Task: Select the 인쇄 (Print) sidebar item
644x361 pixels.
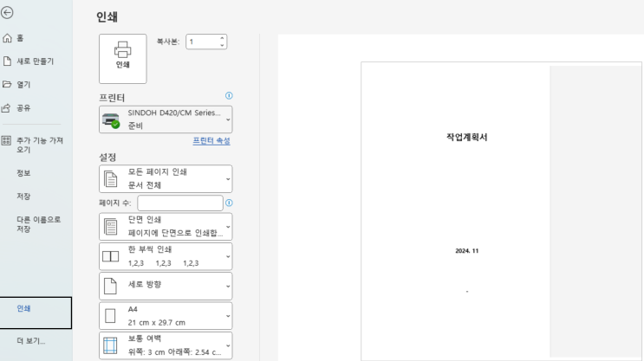Action: point(36,313)
